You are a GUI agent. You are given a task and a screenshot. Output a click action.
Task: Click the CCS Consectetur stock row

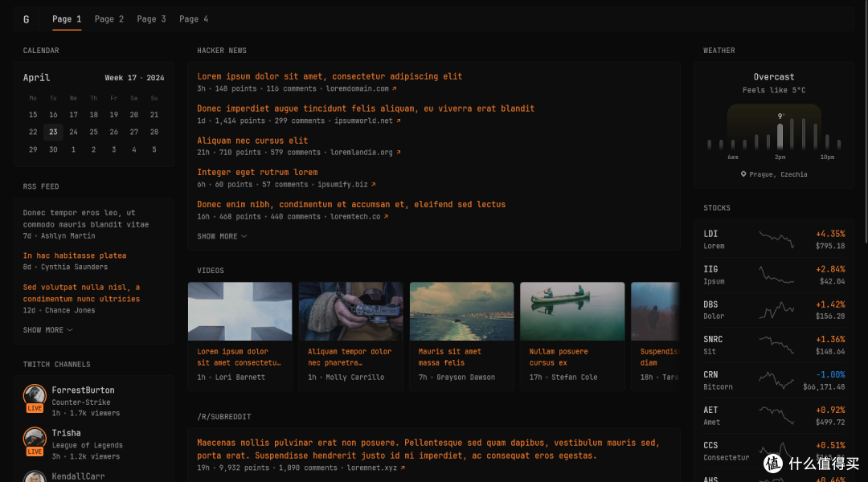774,451
